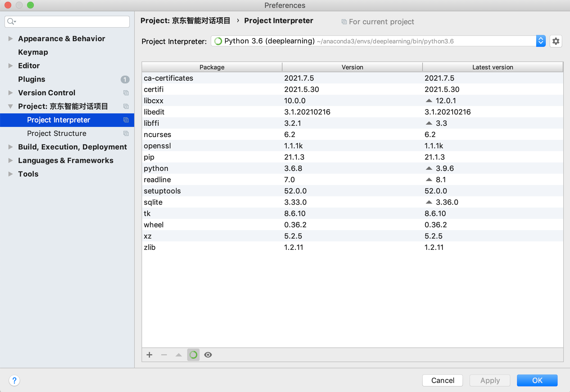Expand the Appearance & Behavior section
Viewport: 570px width, 392px height.
click(10, 39)
